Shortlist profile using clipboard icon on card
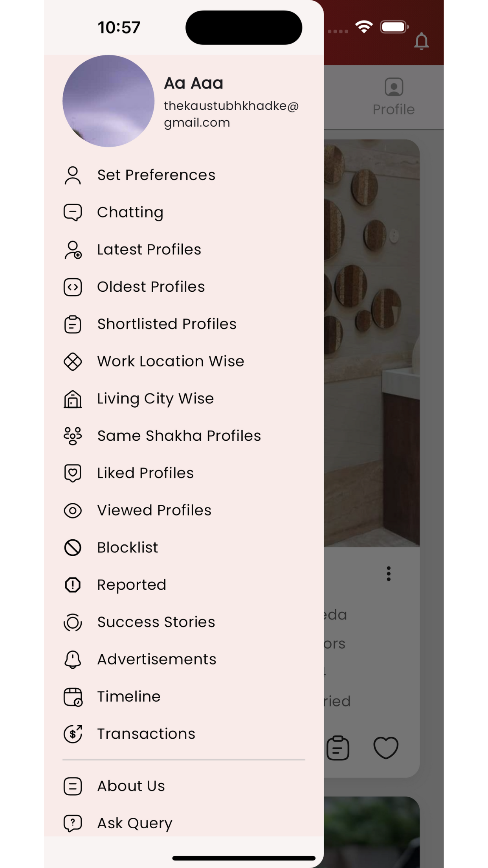 click(338, 747)
